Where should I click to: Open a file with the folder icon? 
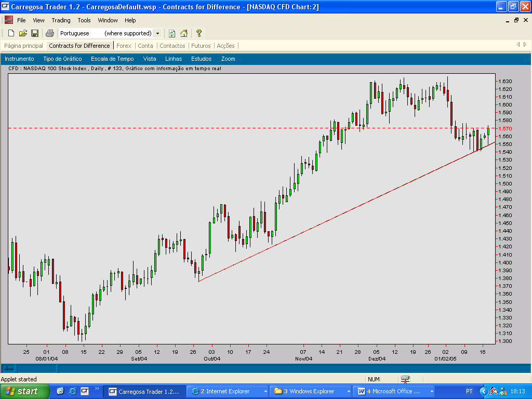pyautogui.click(x=23, y=33)
